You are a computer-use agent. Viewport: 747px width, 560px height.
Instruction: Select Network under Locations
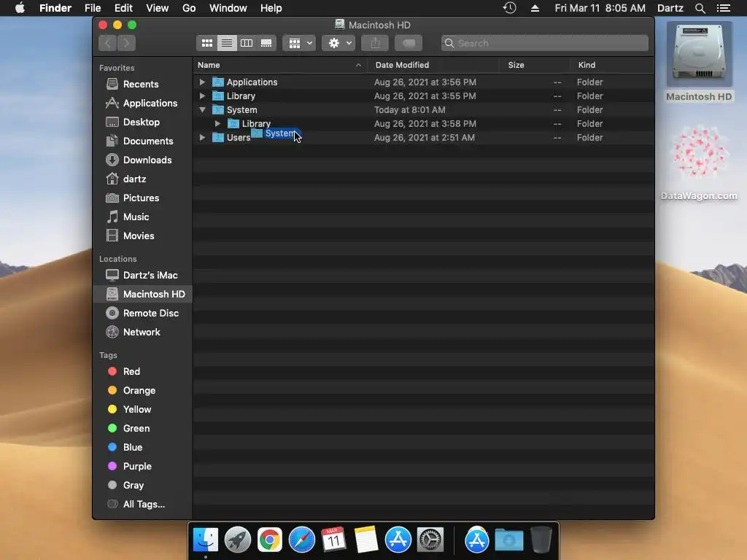point(142,332)
